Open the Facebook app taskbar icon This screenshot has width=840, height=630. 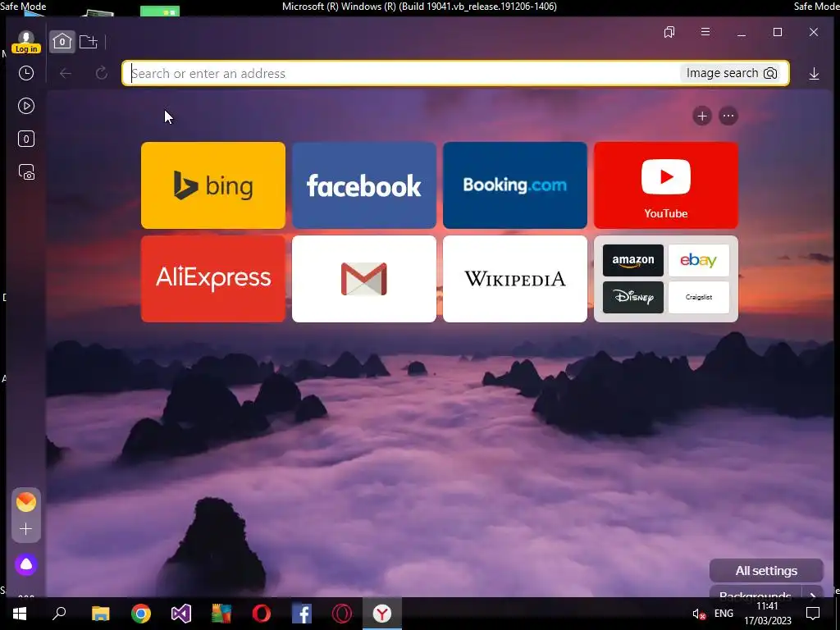pyautogui.click(x=302, y=614)
